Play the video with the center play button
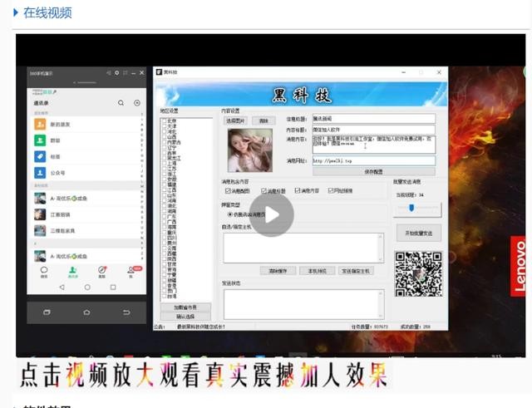This screenshot has width=532, height=408. [272, 214]
